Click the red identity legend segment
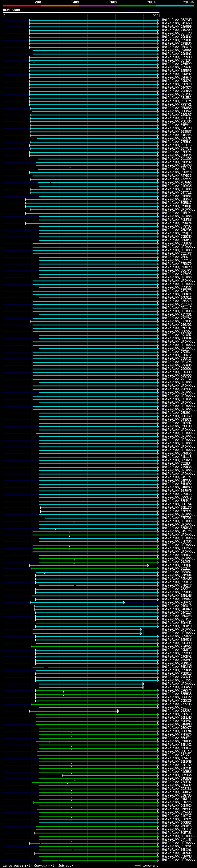This screenshot has width=197, height=868. [22, 6]
